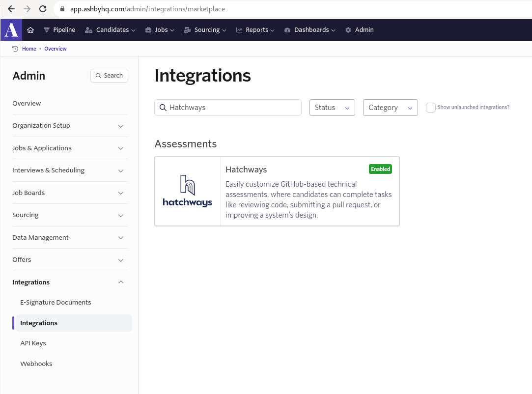532x394 pixels.
Task: Follow the Home breadcrumb link
Action: click(29, 49)
